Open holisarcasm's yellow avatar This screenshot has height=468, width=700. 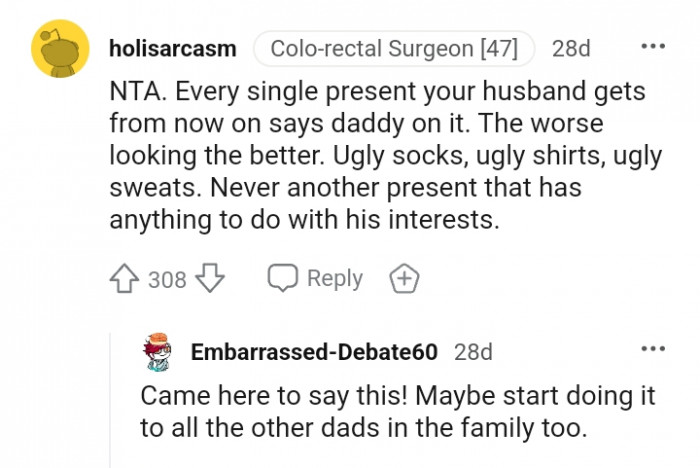[x=61, y=49]
